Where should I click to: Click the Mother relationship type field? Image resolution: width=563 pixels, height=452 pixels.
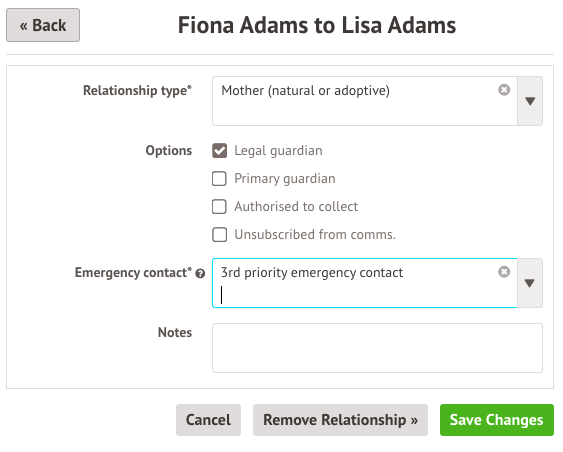365,101
